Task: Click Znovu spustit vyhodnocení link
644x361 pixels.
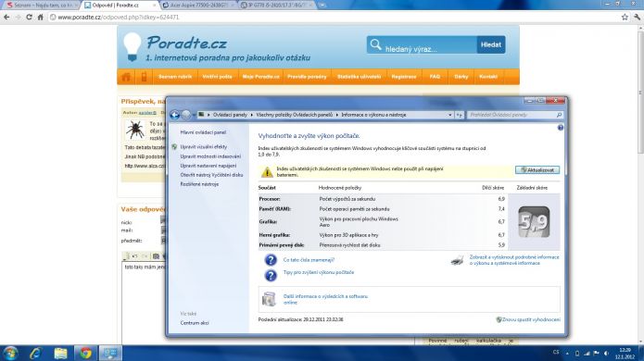Action: click(531, 319)
